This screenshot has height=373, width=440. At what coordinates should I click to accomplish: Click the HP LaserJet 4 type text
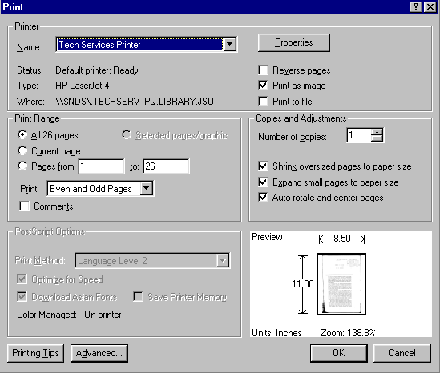(82, 86)
